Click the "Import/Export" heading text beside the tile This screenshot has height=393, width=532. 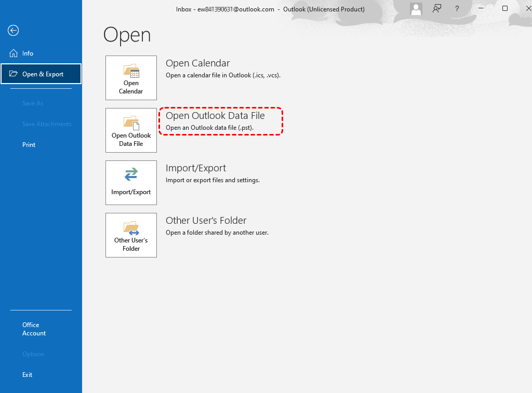[x=196, y=168]
